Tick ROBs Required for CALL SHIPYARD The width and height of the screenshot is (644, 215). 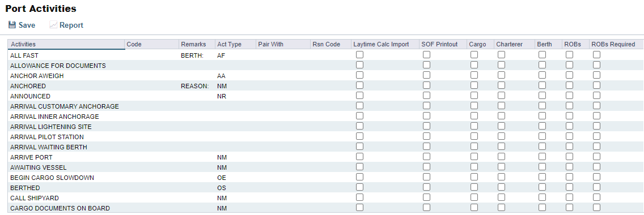(x=596, y=197)
